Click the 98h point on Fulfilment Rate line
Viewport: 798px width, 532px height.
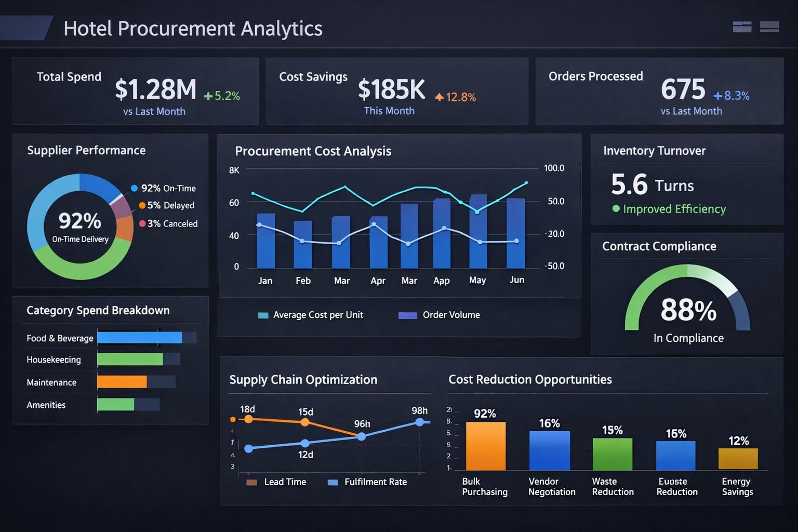(x=419, y=422)
